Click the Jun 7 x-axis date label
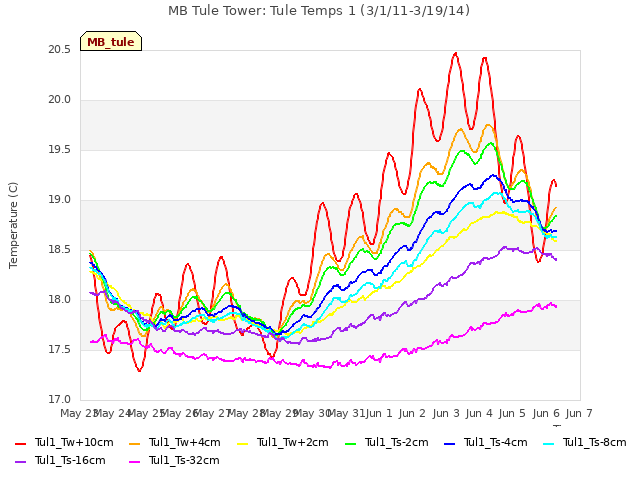640x480 pixels. [x=579, y=413]
